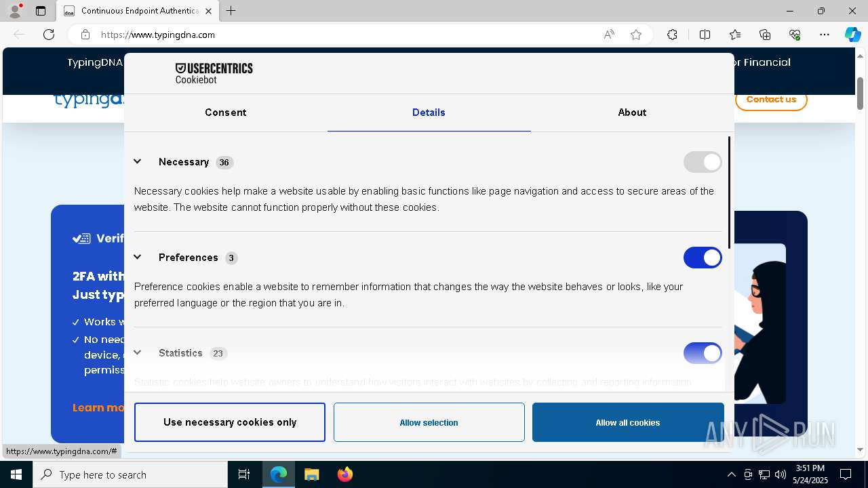
Task: Click the browser profile avatar icon
Action: click(15, 11)
